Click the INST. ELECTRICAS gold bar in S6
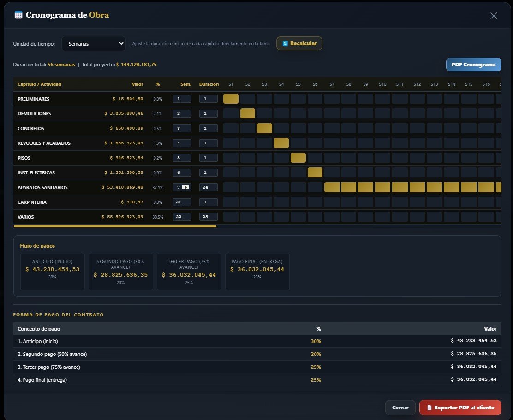Screen dimensions: 513x420 315,172
